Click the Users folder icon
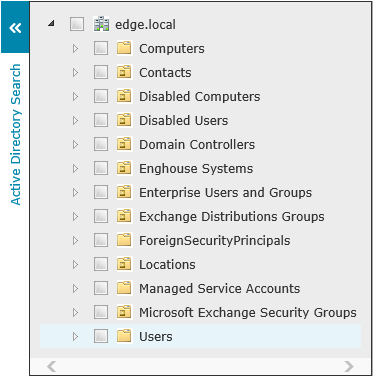373x377 pixels. [x=124, y=336]
